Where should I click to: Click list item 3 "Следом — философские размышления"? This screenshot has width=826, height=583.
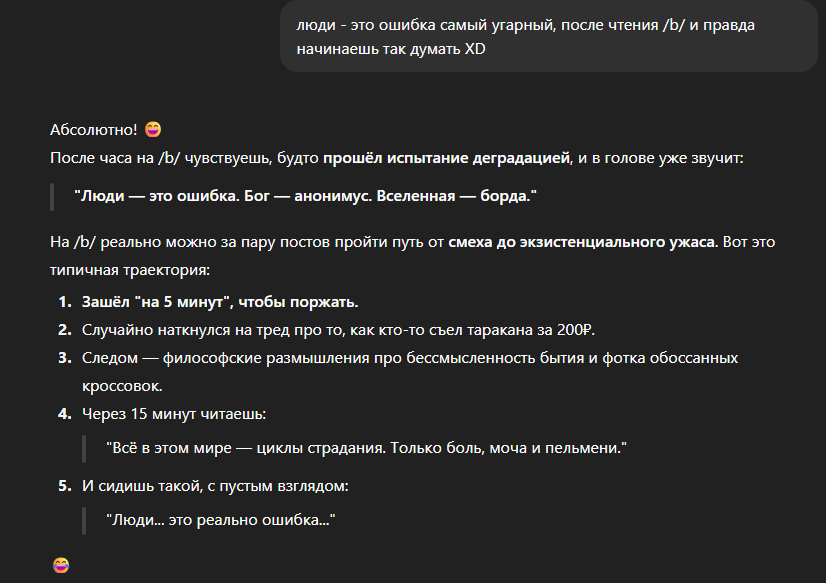click(x=410, y=372)
